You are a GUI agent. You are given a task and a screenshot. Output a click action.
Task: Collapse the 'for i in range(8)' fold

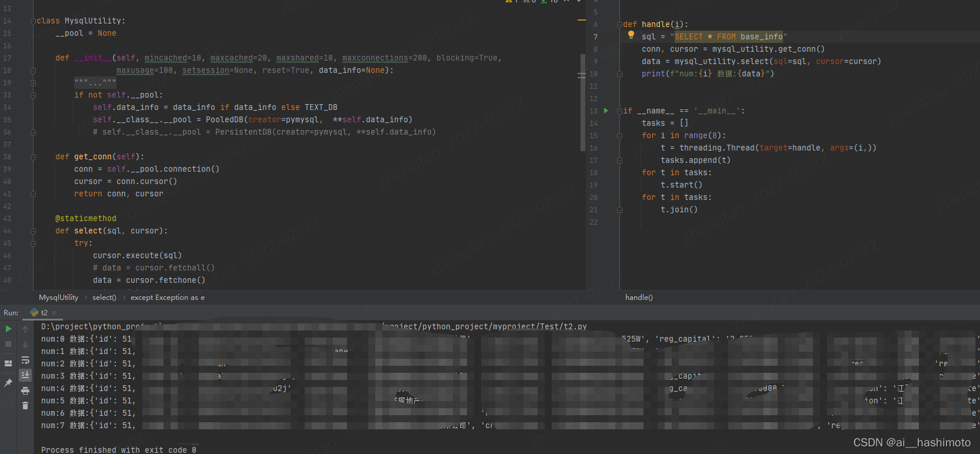[x=619, y=136]
